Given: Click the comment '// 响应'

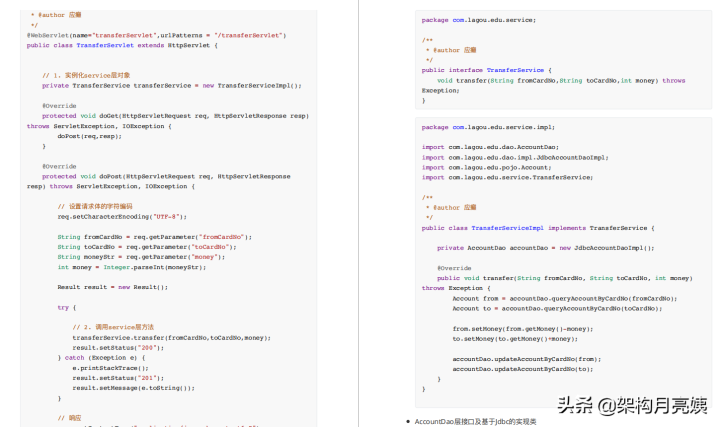Looking at the screenshot, I should (69, 418).
